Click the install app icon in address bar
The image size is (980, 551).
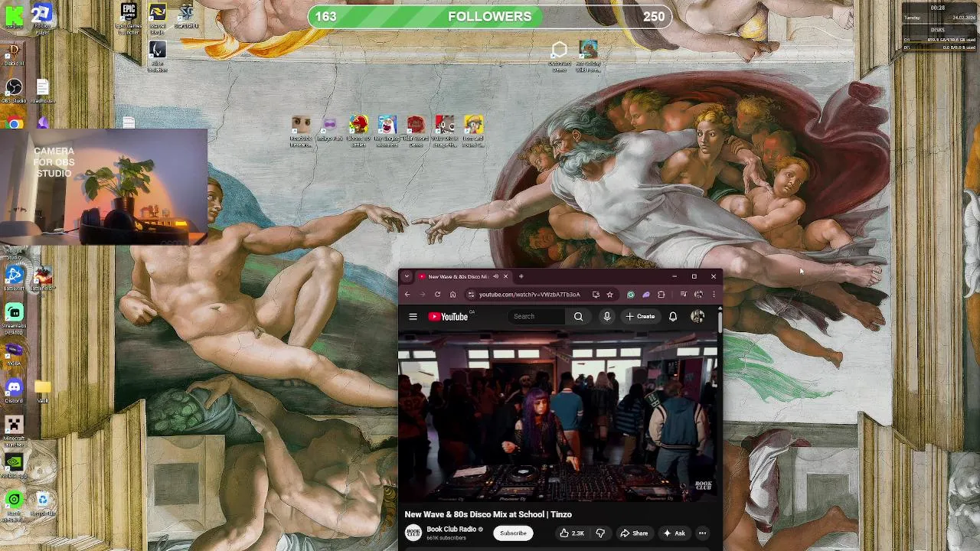point(595,294)
